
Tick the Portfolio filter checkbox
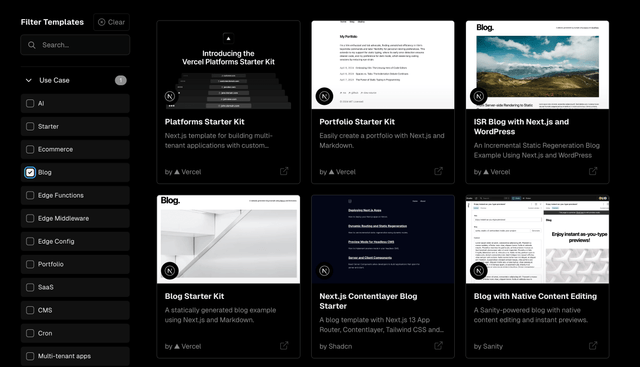(x=30, y=264)
